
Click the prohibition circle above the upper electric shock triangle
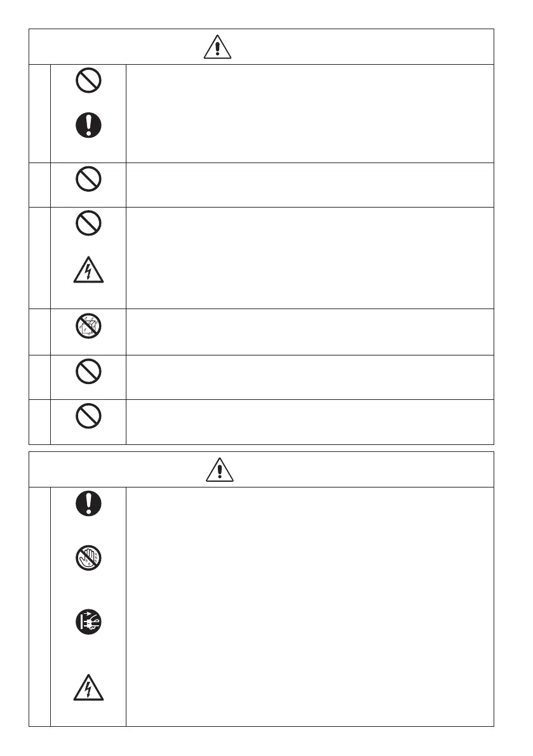pos(88,223)
